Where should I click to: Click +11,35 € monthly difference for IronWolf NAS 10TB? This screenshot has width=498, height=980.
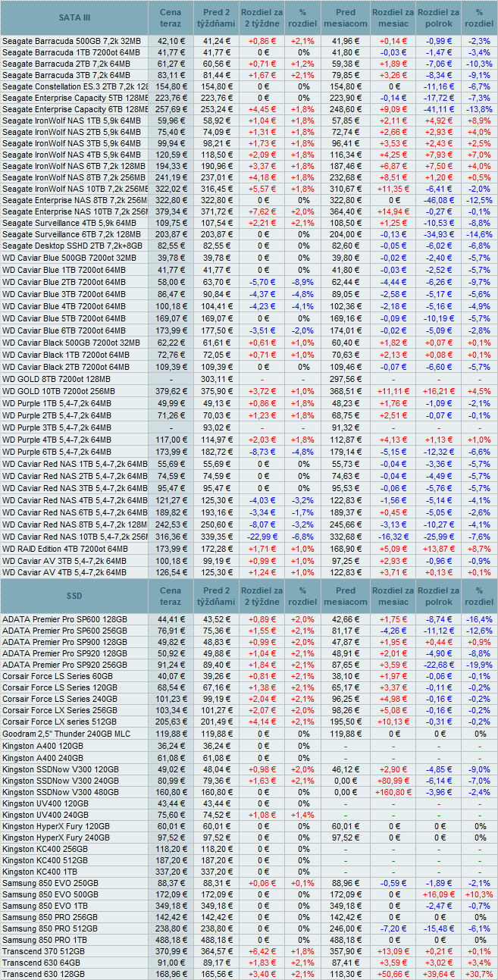393,189
